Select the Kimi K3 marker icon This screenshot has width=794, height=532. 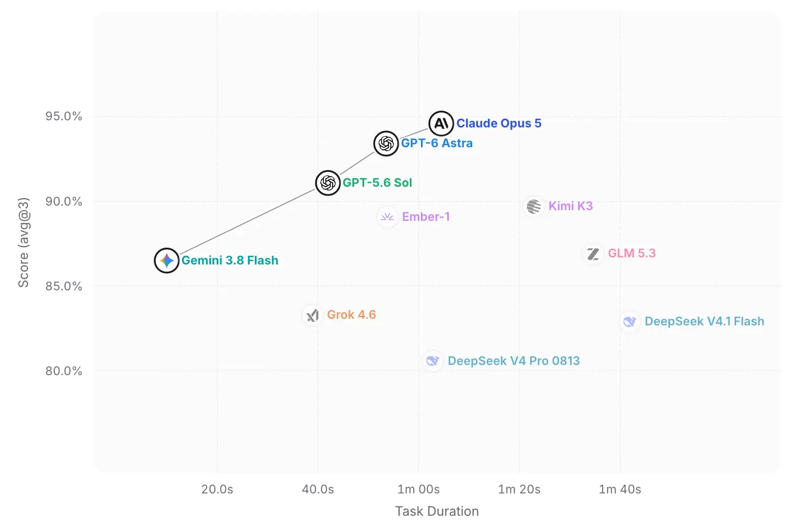(x=534, y=207)
